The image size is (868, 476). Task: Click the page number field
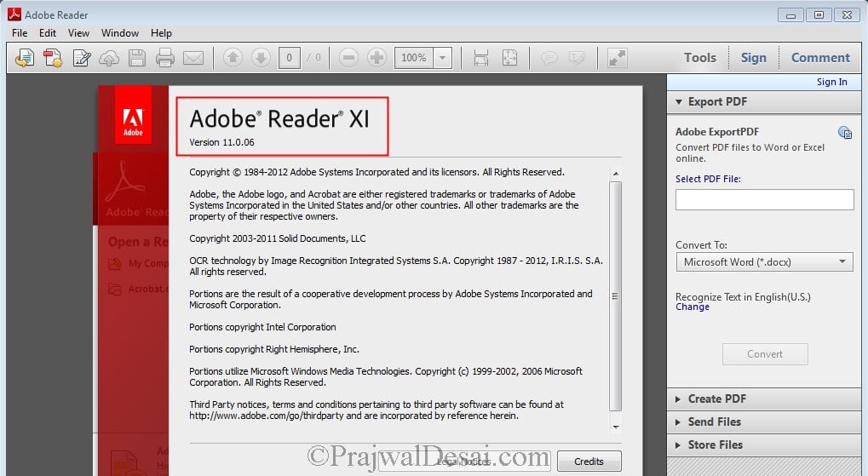(x=289, y=58)
